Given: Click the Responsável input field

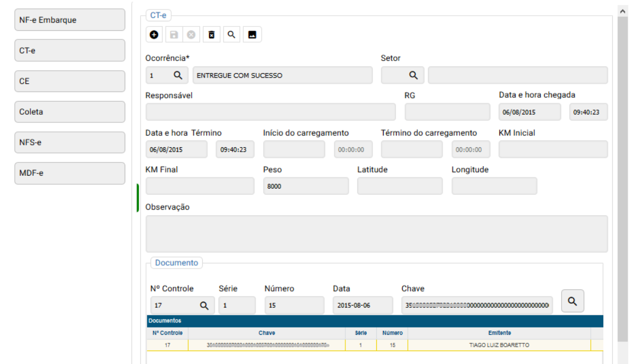Looking at the screenshot, I should (270, 112).
